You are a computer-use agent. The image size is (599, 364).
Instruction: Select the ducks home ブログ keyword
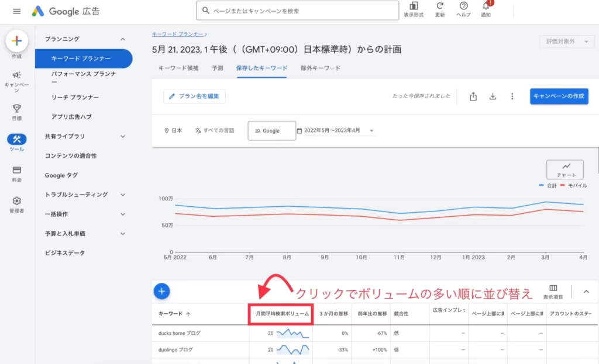coord(179,333)
